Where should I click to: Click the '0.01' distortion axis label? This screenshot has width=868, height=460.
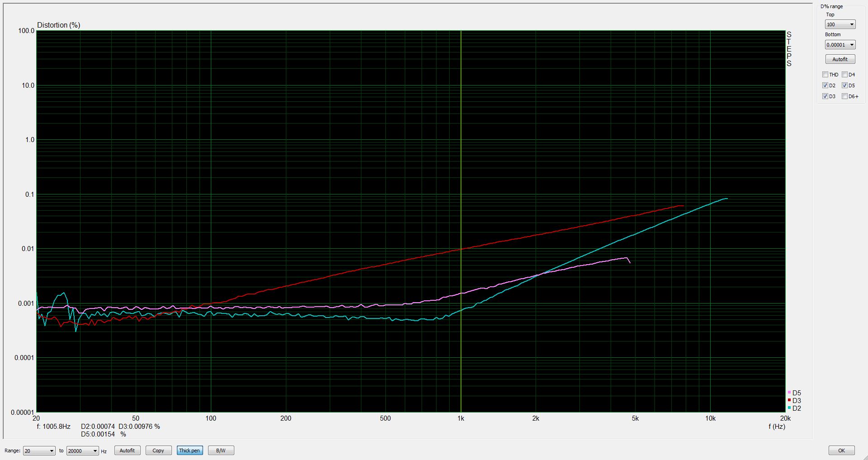pyautogui.click(x=28, y=249)
